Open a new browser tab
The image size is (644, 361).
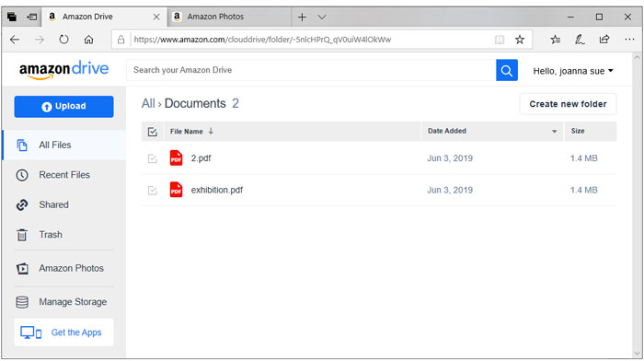pyautogui.click(x=302, y=17)
